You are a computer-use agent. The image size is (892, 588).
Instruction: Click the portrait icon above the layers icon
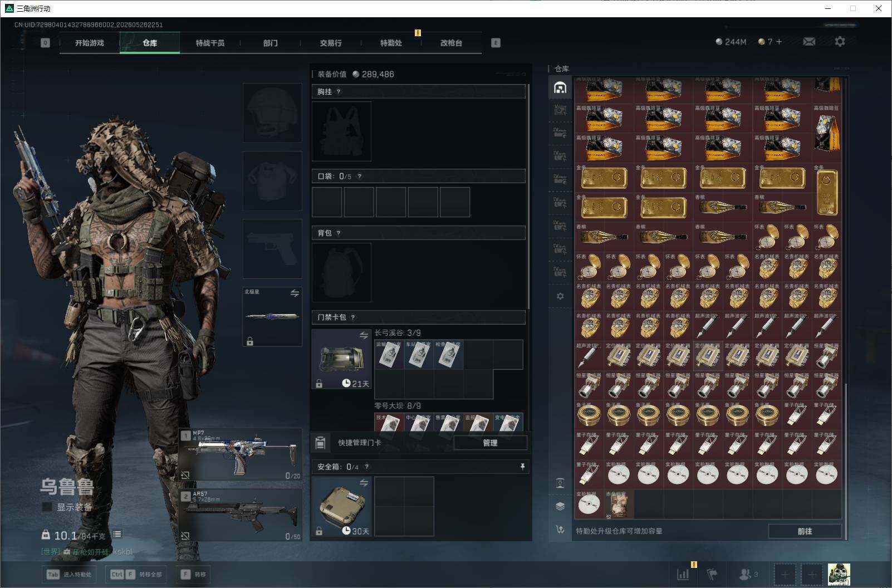[x=560, y=483]
